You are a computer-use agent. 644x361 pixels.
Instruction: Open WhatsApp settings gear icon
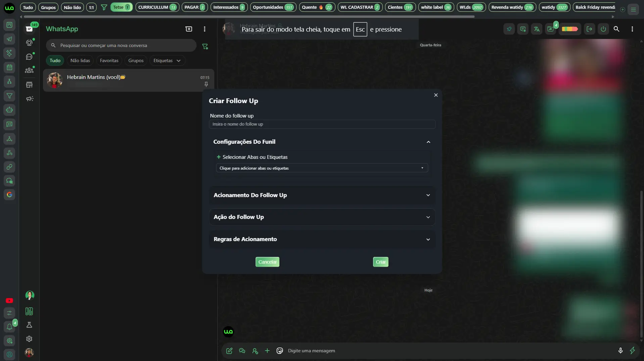coord(29,339)
